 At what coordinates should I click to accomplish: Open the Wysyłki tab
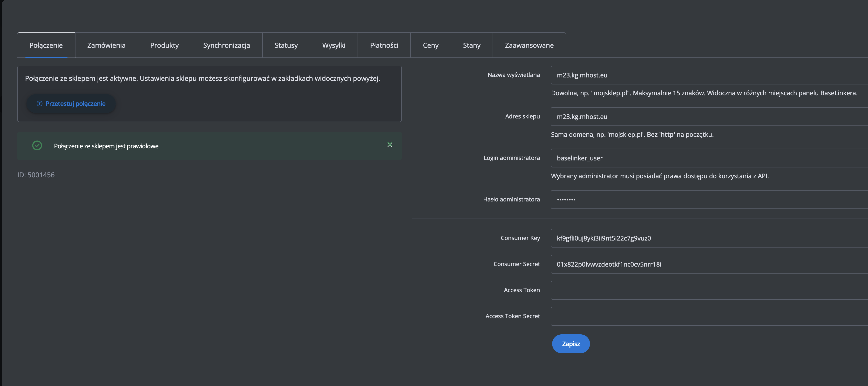pyautogui.click(x=334, y=45)
